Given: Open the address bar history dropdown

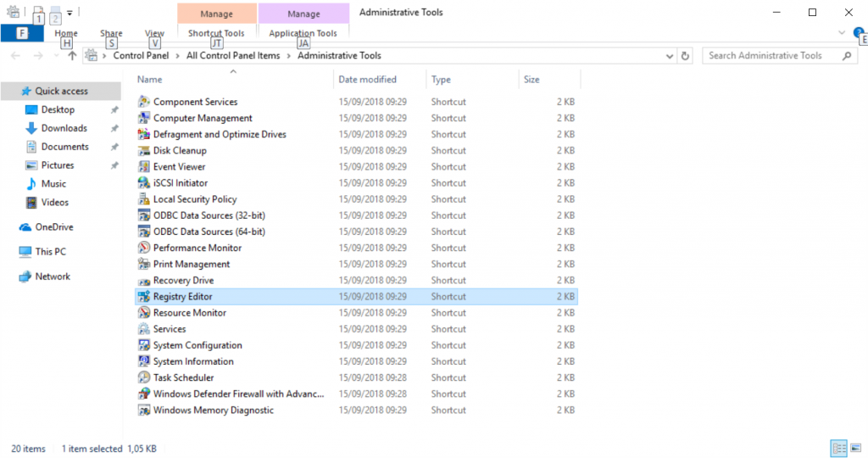Looking at the screenshot, I should pyautogui.click(x=670, y=56).
